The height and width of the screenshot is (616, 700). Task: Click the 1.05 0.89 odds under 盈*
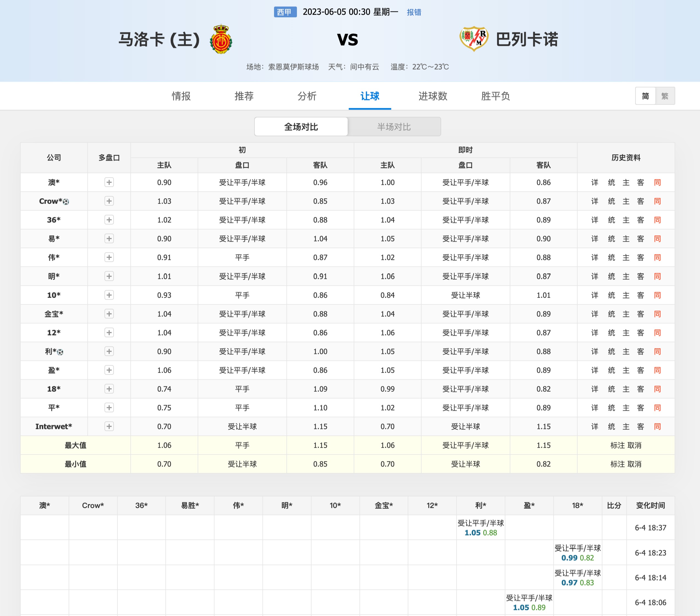[x=529, y=607]
